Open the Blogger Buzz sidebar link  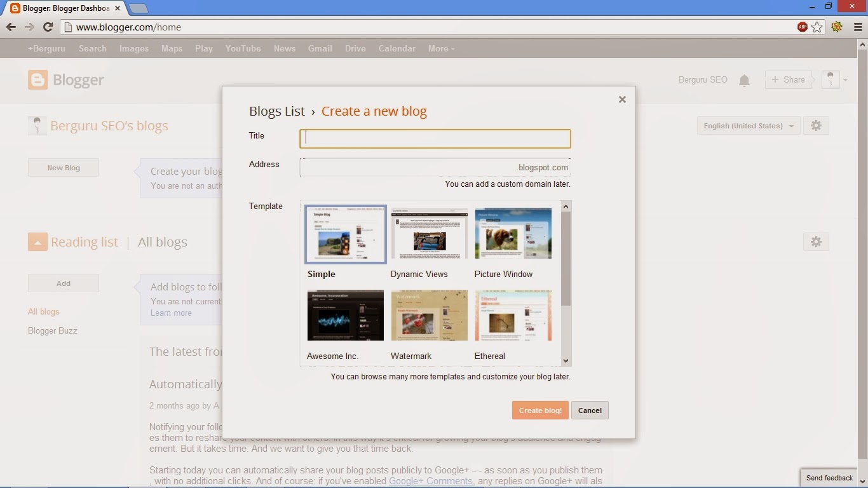53,331
